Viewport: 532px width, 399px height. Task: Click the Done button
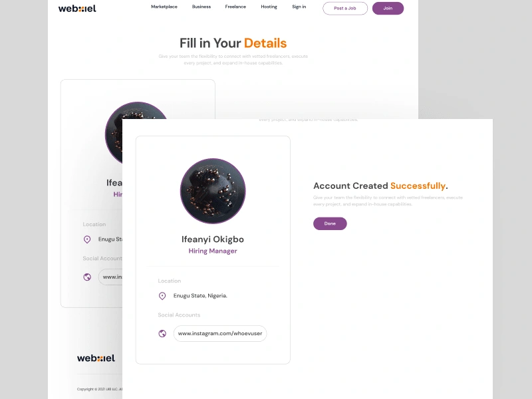click(x=330, y=223)
